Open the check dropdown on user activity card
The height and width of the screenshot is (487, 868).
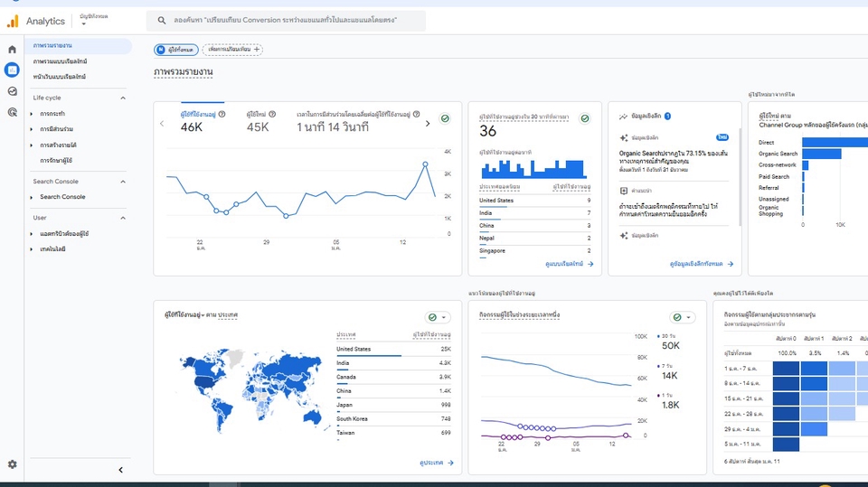click(x=682, y=317)
